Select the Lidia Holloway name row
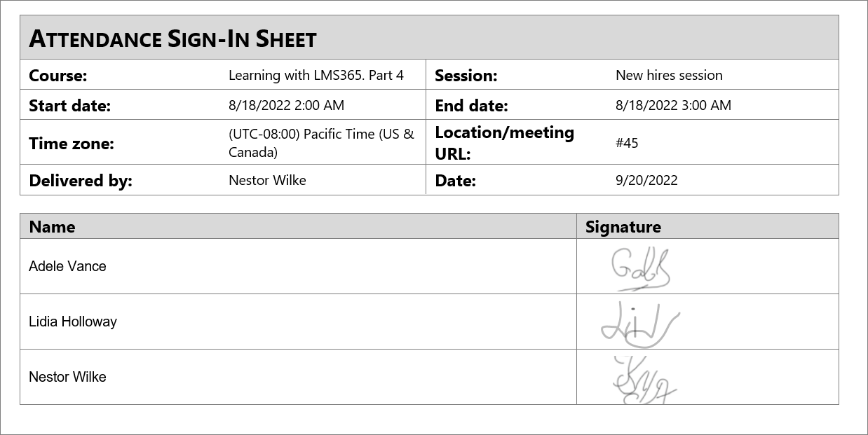Image resolution: width=868 pixels, height=435 pixels. click(73, 322)
